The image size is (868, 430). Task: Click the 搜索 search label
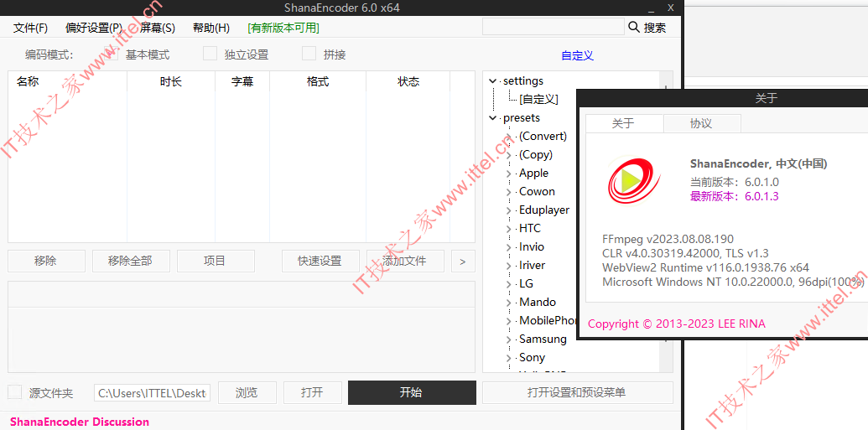point(655,28)
